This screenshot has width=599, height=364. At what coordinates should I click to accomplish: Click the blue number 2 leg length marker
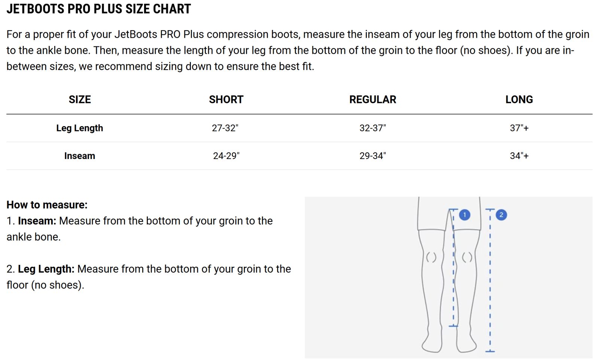[x=501, y=215]
